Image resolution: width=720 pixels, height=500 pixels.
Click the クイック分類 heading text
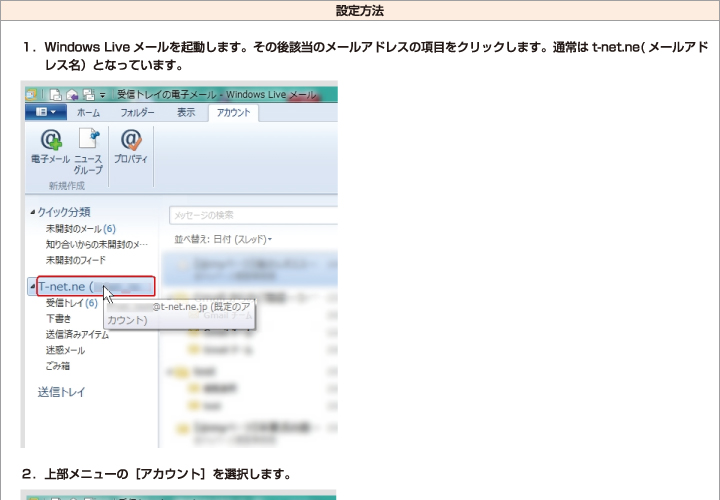point(64,212)
